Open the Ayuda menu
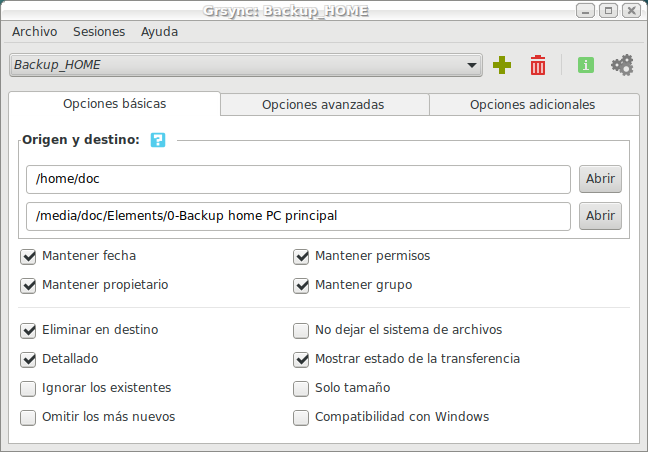This screenshot has width=648, height=452. coord(159,31)
